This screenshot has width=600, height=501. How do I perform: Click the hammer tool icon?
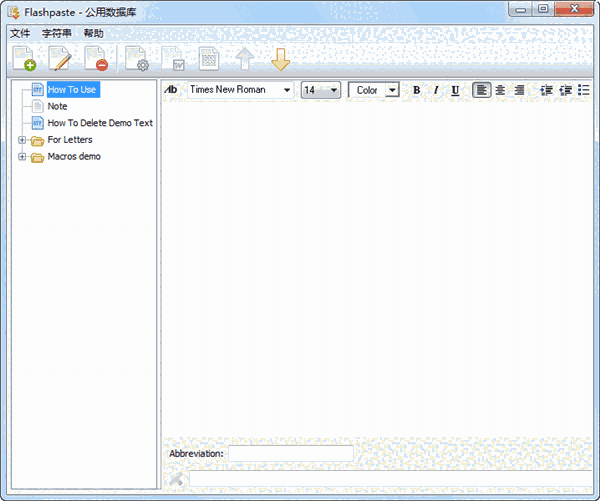tap(176, 479)
